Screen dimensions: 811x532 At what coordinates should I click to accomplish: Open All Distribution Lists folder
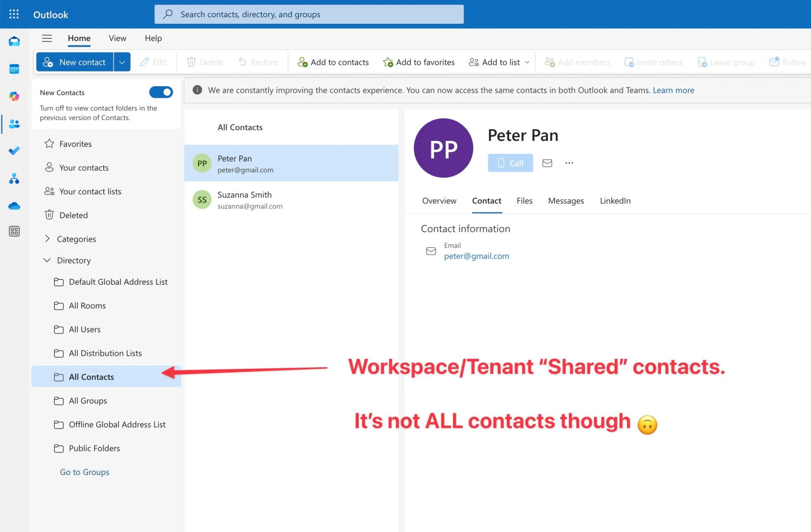[106, 354]
